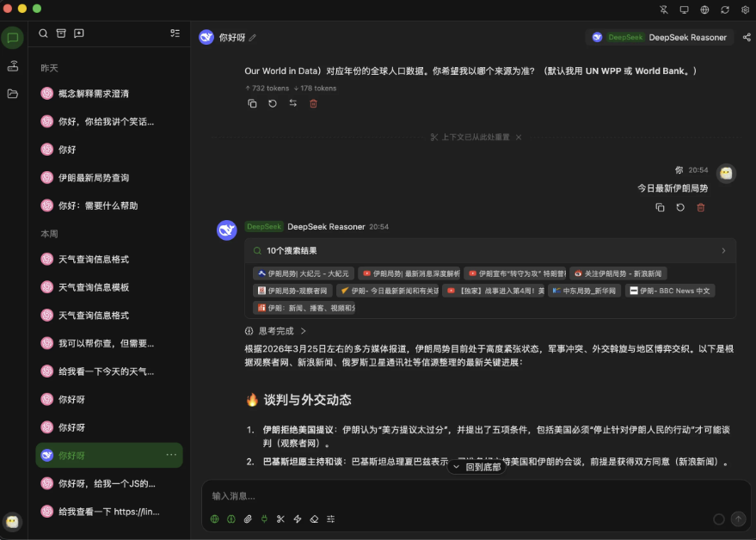756x540 pixels.
Task: Select the scissors screenshot icon in input bar
Action: coord(280,519)
